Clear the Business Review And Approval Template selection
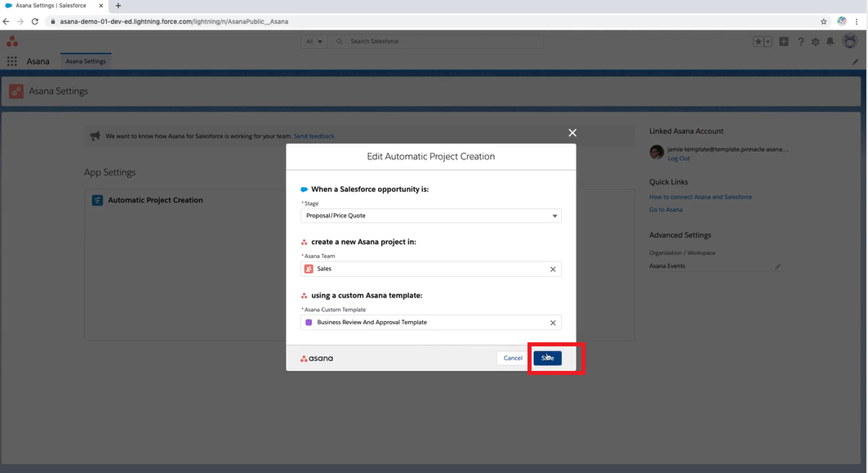The image size is (868, 473). 553,323
